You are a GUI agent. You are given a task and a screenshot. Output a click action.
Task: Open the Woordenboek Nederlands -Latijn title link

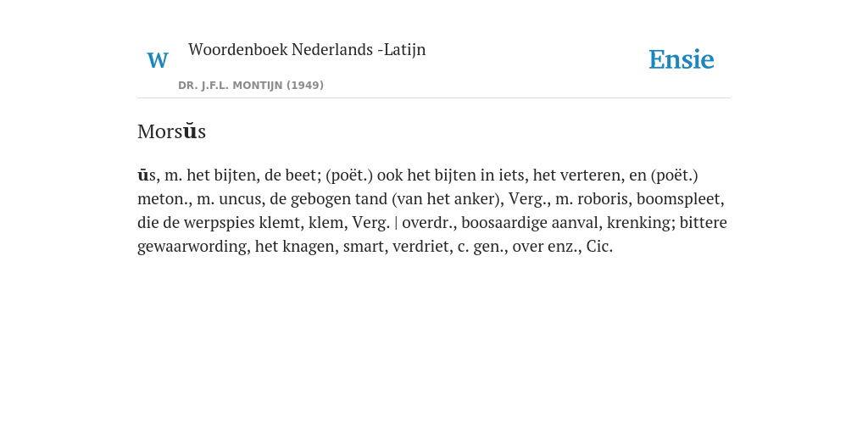(x=307, y=50)
